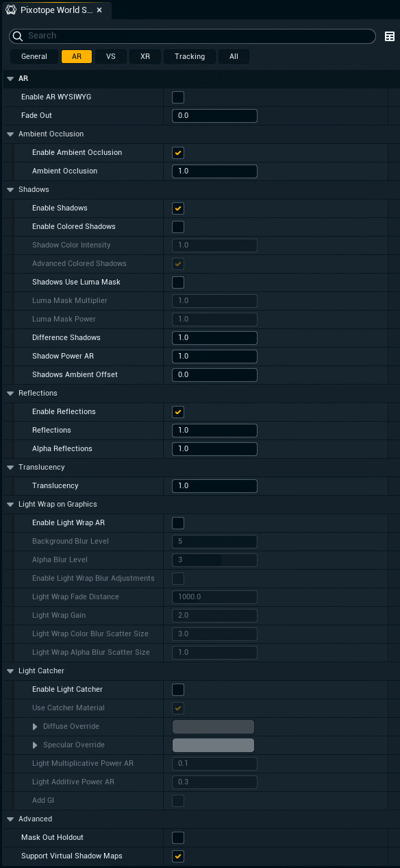
Task: Collapse the Shadows section
Action: [9, 189]
